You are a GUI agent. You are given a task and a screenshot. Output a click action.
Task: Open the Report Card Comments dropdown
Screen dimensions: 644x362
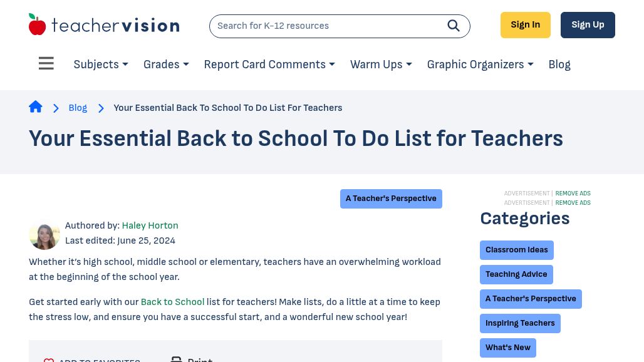pyautogui.click(x=269, y=65)
